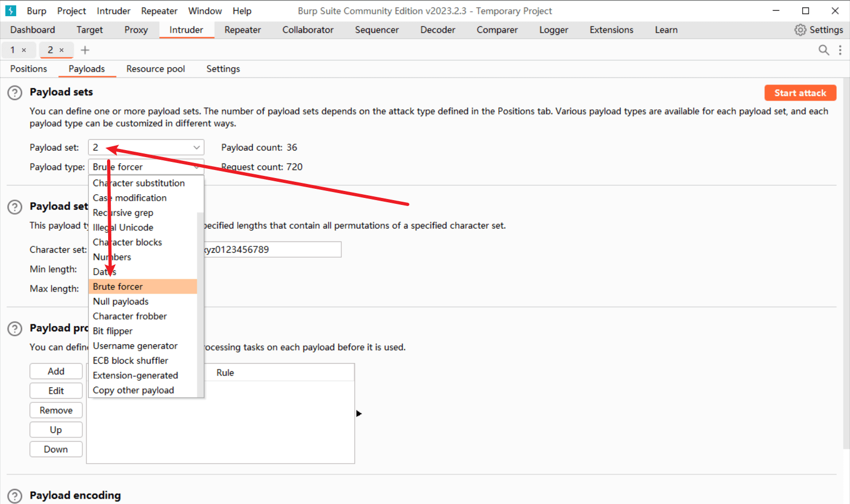Click the help icon beside Payload encoding
The height and width of the screenshot is (504, 850).
tap(15, 496)
